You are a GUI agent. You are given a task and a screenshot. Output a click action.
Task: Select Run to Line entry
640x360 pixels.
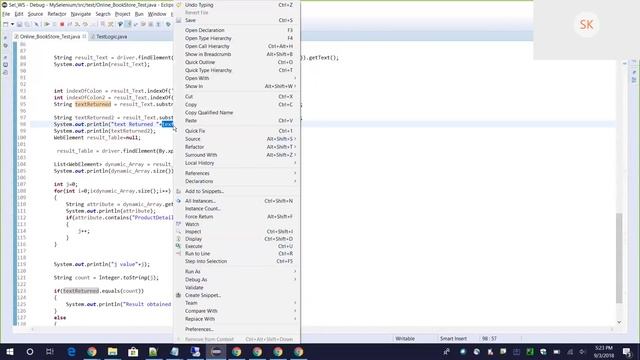coord(237,253)
